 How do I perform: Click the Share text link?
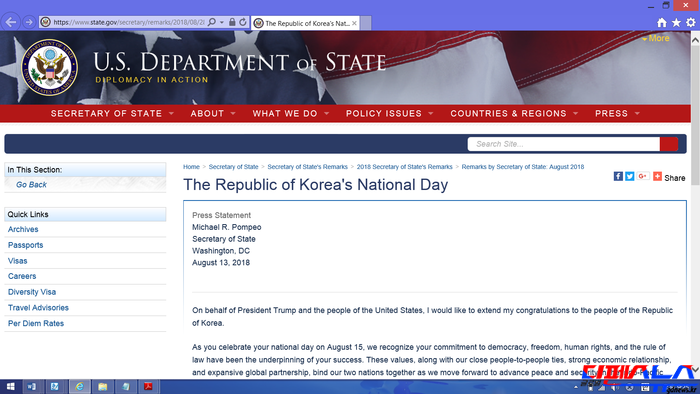[x=675, y=178]
